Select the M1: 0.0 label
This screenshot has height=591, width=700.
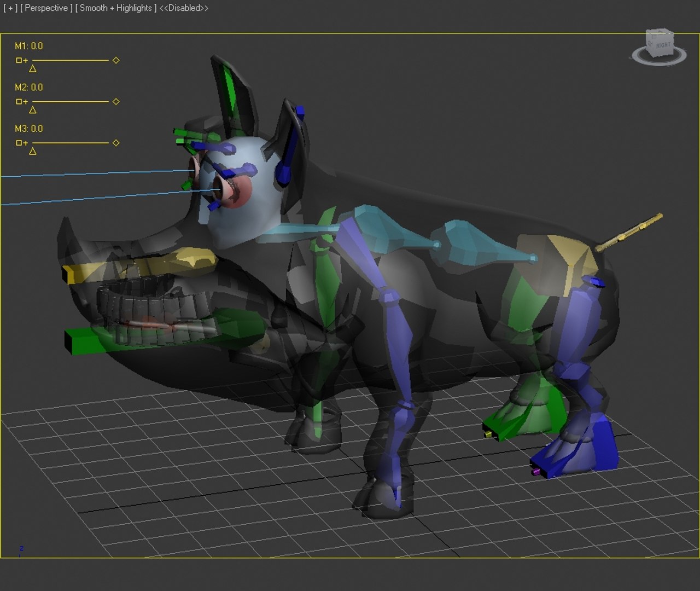coord(28,46)
